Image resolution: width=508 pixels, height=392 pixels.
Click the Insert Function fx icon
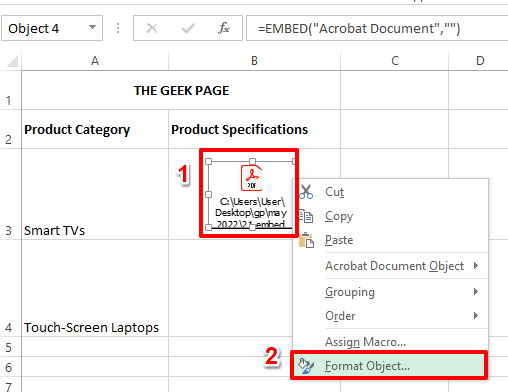(224, 28)
